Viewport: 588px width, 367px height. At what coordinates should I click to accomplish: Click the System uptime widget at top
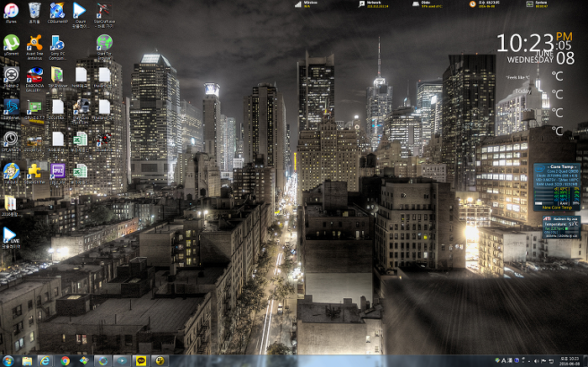pyautogui.click(x=537, y=4)
